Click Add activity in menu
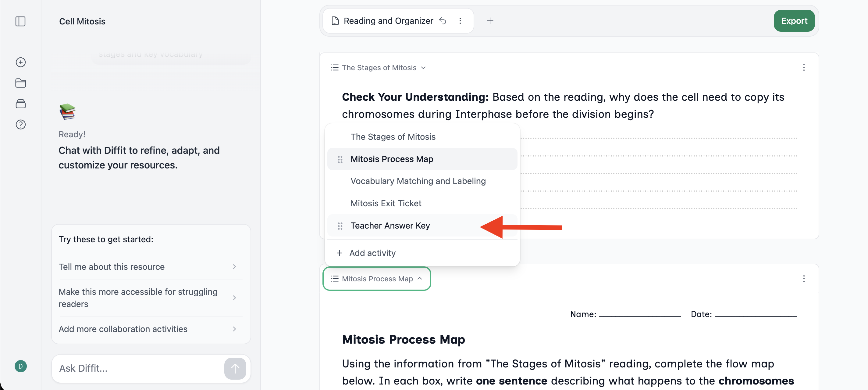This screenshot has width=868, height=390. click(422, 253)
